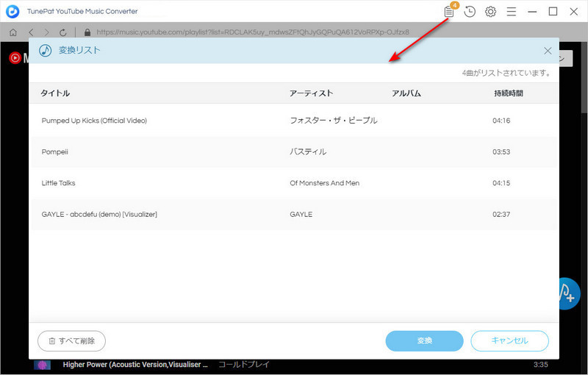Click artist フォスター・ザ・ピープル
588x375 pixels.
pyautogui.click(x=334, y=121)
